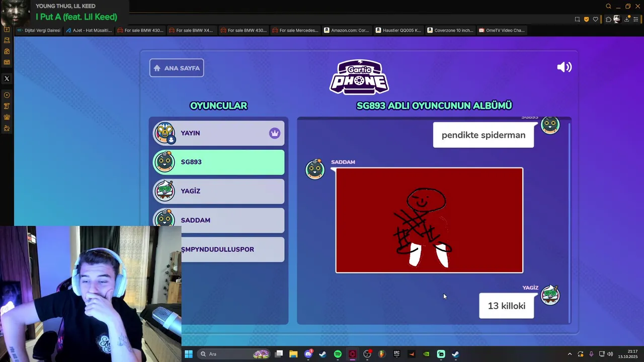
Task: Click SADDAM's drawing in the album
Action: click(429, 220)
